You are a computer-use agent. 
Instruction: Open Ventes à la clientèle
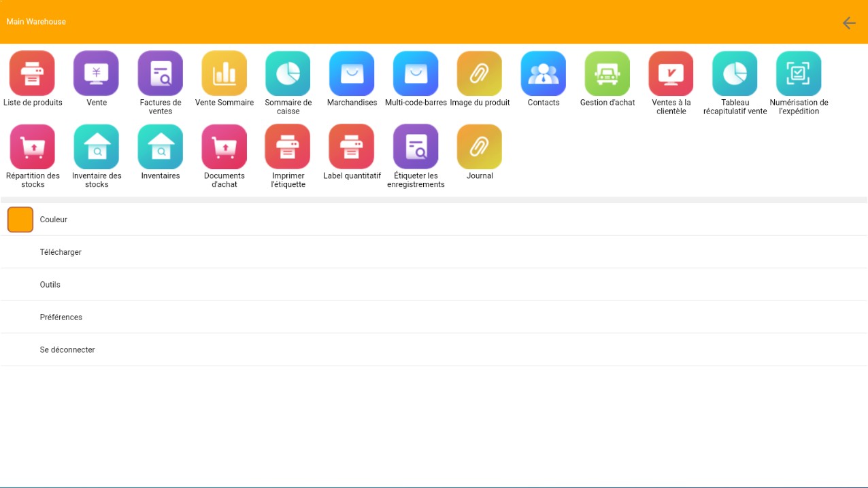click(x=671, y=73)
